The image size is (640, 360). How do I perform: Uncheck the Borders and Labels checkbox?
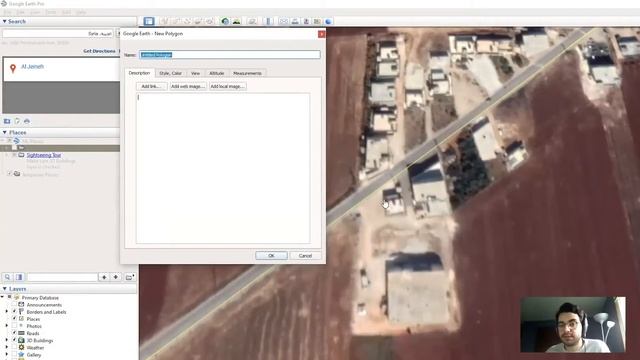pos(14,311)
